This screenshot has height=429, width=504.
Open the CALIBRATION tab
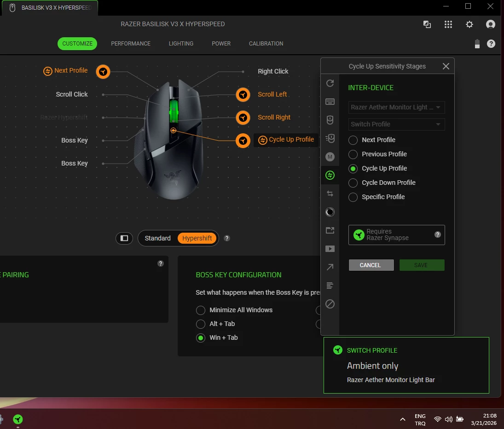[266, 44]
